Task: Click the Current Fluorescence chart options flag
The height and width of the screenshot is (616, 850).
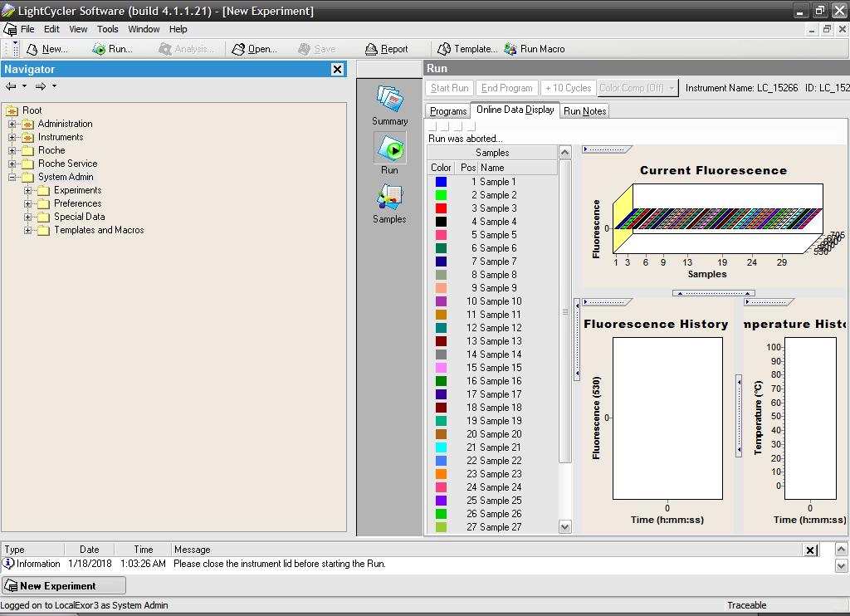Action: [607, 149]
